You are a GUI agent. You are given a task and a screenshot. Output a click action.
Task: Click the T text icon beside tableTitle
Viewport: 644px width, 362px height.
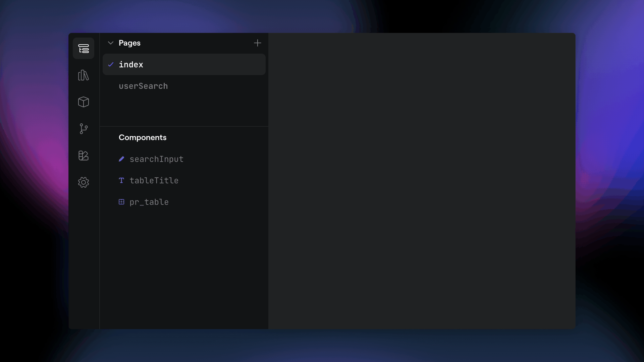coord(121,180)
